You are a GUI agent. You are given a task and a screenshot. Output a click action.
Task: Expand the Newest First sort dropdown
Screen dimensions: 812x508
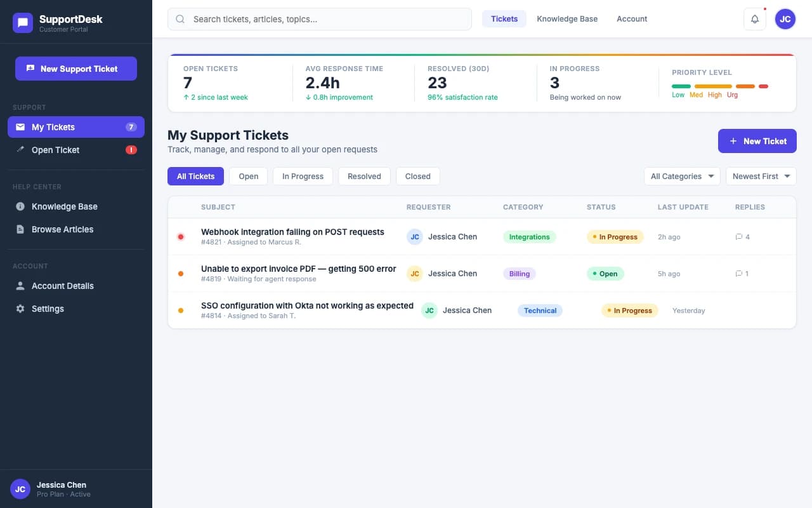[760, 176]
